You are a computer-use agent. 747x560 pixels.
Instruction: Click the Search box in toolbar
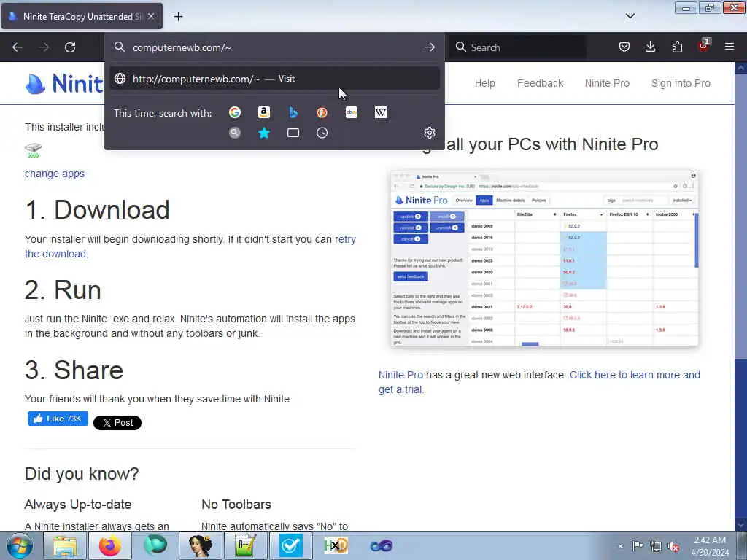click(518, 47)
